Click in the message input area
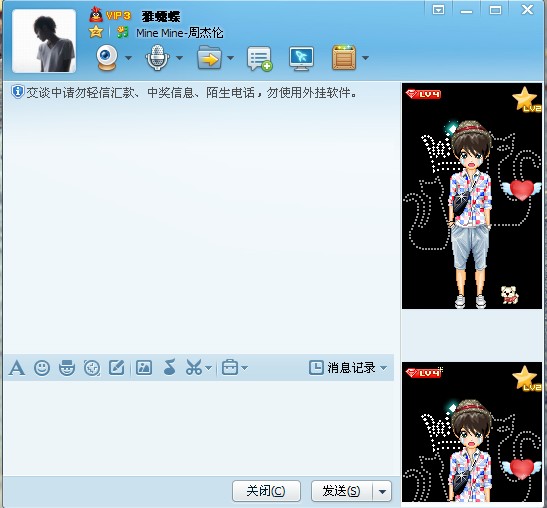The image size is (547, 508). [x=199, y=428]
